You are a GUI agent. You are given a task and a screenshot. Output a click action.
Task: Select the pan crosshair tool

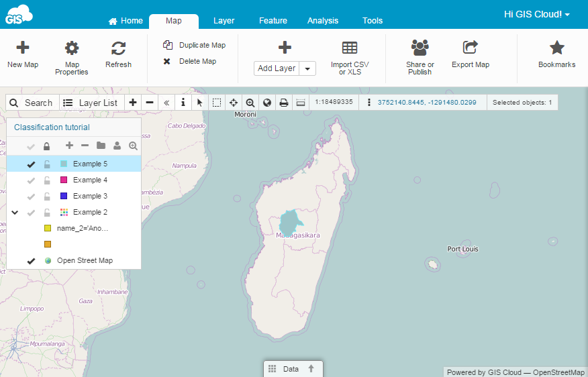233,103
